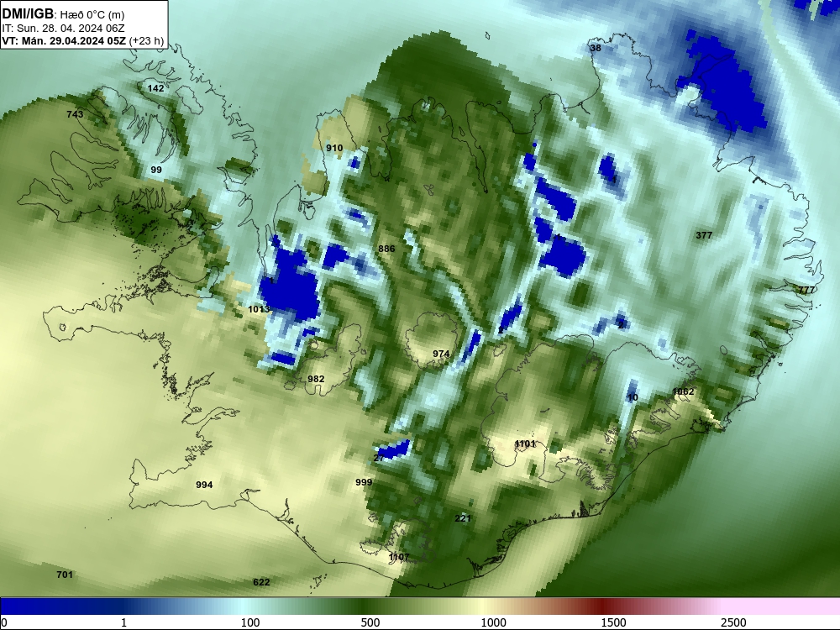This screenshot has width=840, height=630.
Task: Click the legend label 100
Action: coord(250,622)
